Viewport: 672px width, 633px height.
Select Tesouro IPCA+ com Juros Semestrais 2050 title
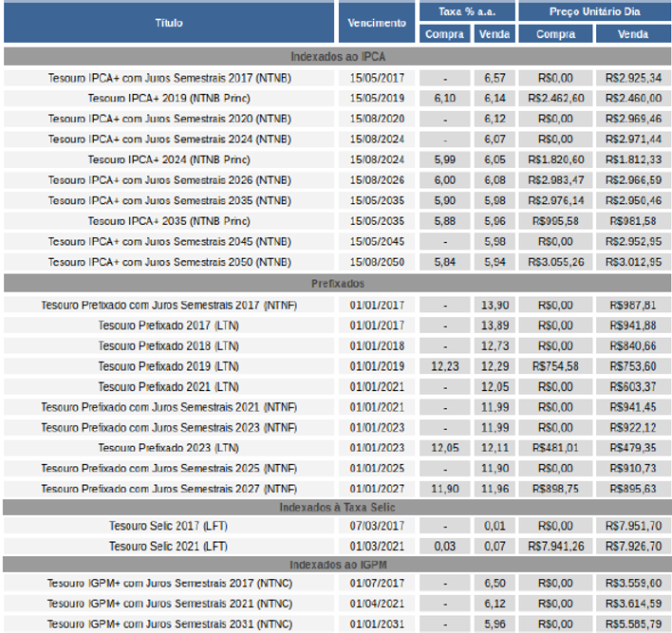pyautogui.click(x=169, y=262)
